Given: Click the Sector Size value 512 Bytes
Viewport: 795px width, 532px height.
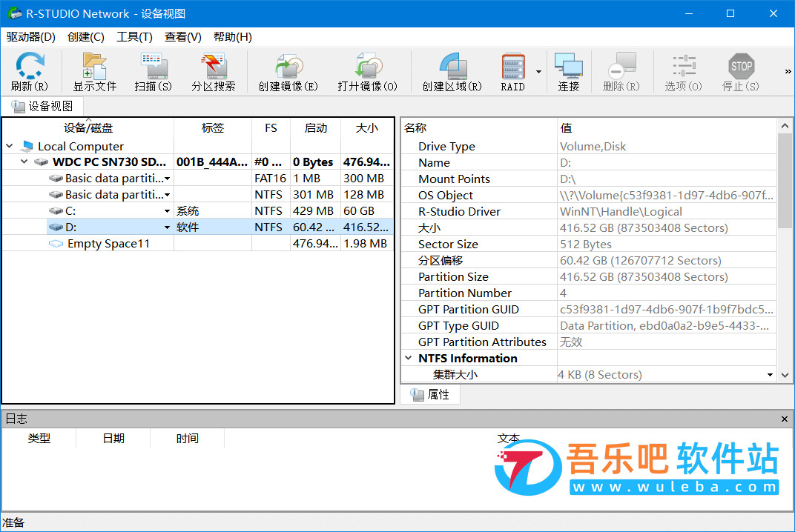Looking at the screenshot, I should 586,245.
